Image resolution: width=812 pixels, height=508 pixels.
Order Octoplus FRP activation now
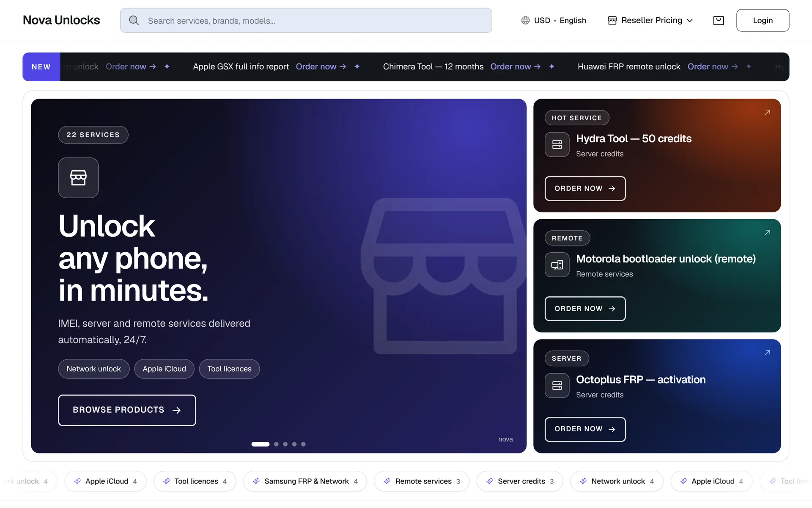point(585,429)
